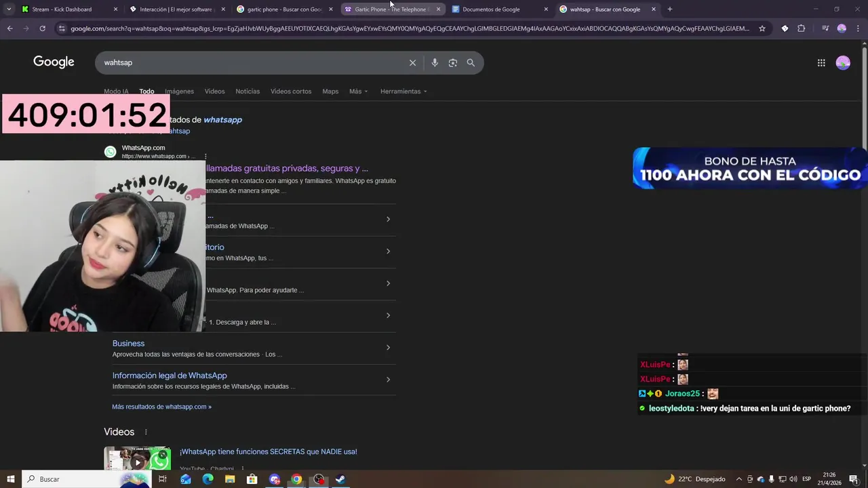Screen dimensions: 868x488
Task: Select the Noticias search filter
Action: (248, 91)
